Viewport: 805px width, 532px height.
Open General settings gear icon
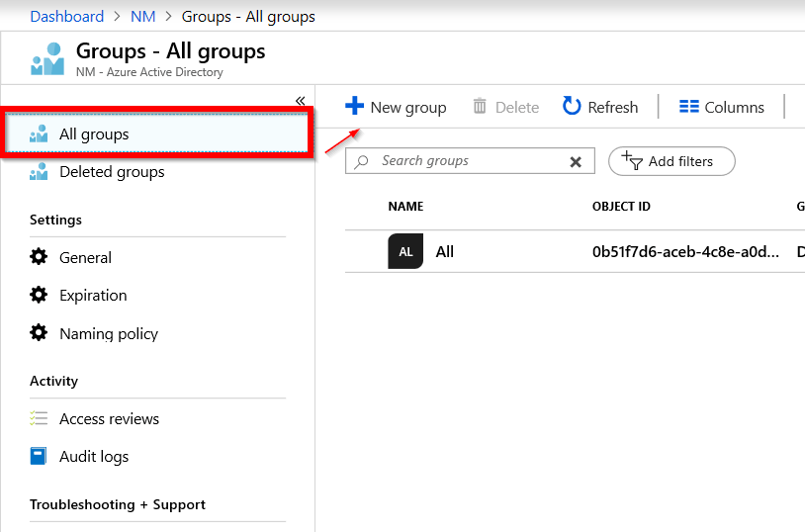[x=39, y=257]
